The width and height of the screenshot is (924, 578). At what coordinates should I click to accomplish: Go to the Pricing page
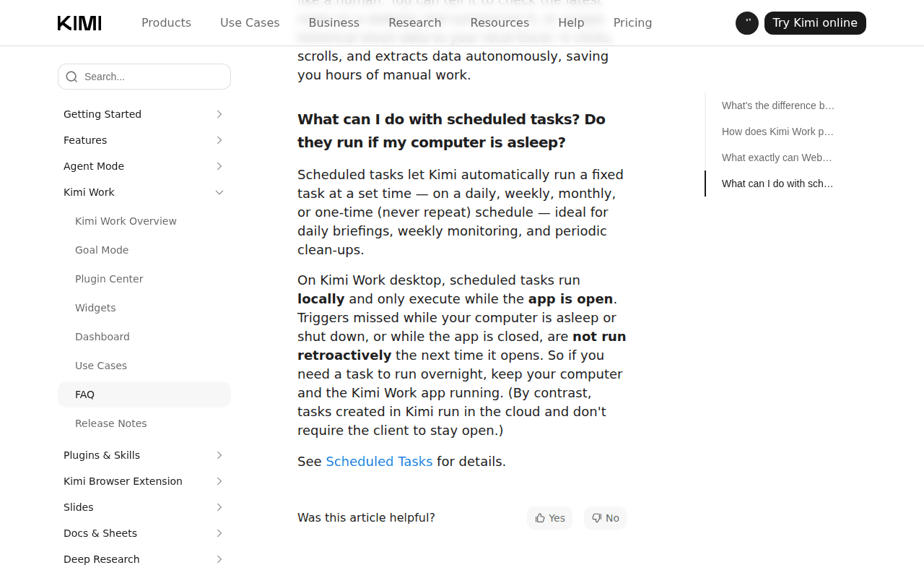pyautogui.click(x=632, y=23)
